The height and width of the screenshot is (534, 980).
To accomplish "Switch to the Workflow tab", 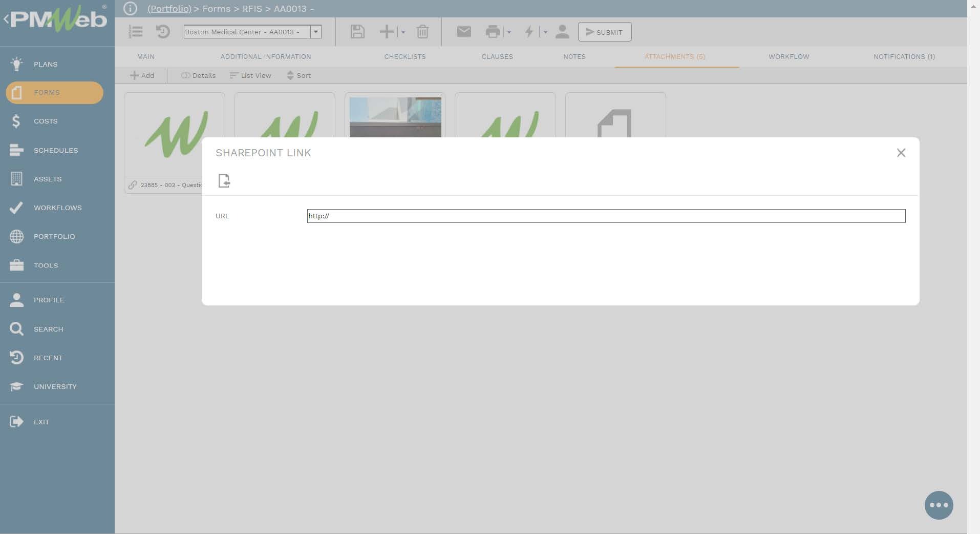I will [x=789, y=56].
